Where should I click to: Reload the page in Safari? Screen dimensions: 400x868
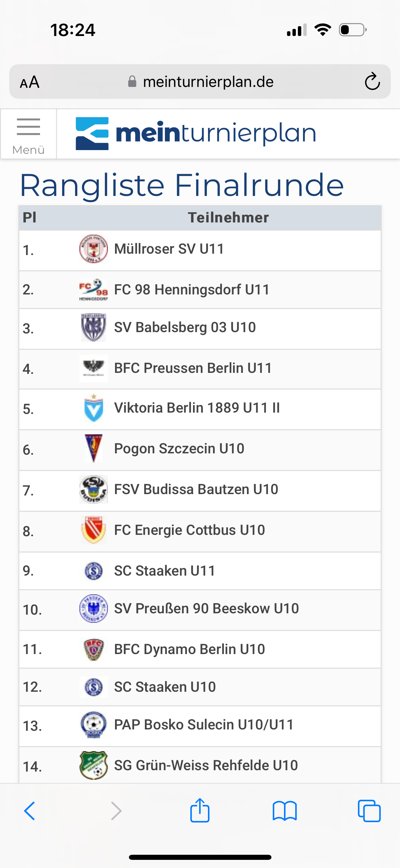pyautogui.click(x=372, y=82)
